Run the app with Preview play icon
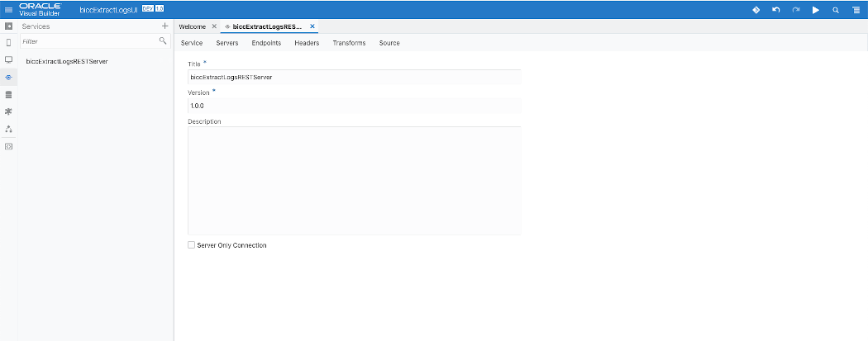868x341 pixels. pyautogui.click(x=815, y=9)
